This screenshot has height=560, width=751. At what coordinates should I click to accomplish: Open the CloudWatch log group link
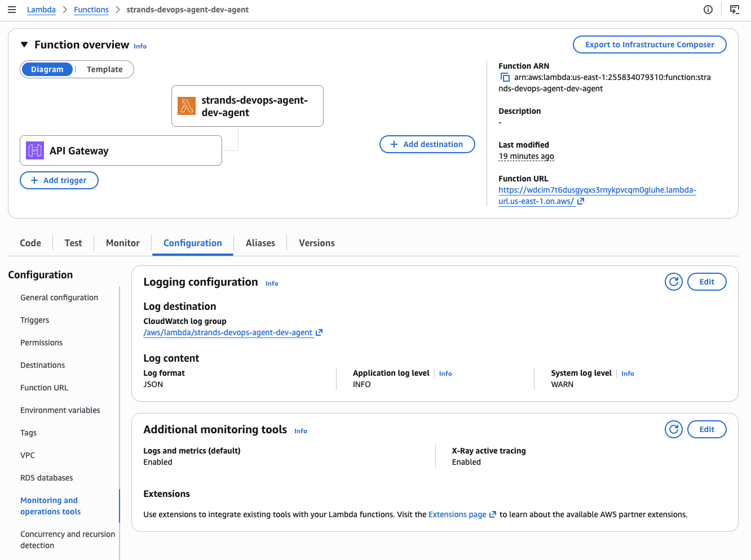[228, 332]
